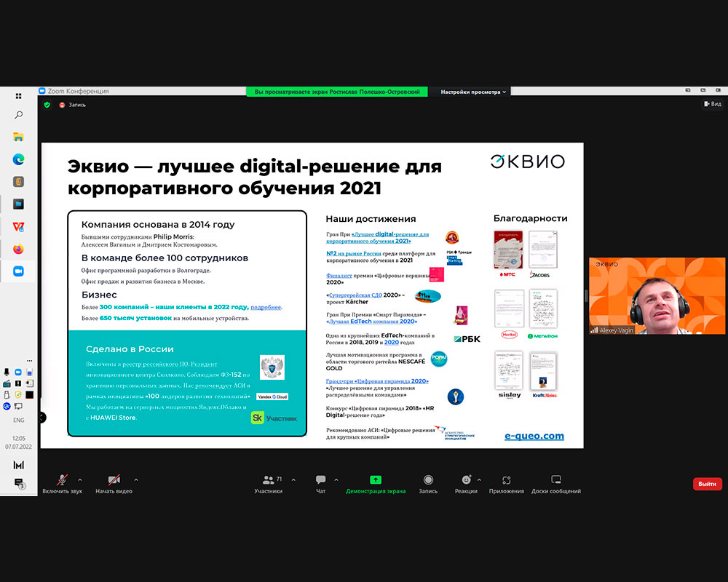Open the Чат chat panel
This screenshot has height=582, width=728.
point(321,484)
